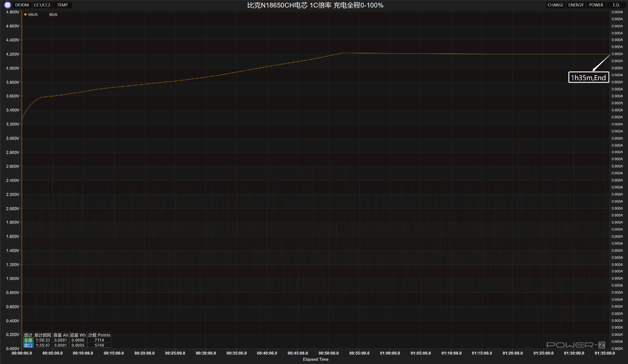
Task: Click the 1:58:33 total time value
Action: tap(43, 340)
